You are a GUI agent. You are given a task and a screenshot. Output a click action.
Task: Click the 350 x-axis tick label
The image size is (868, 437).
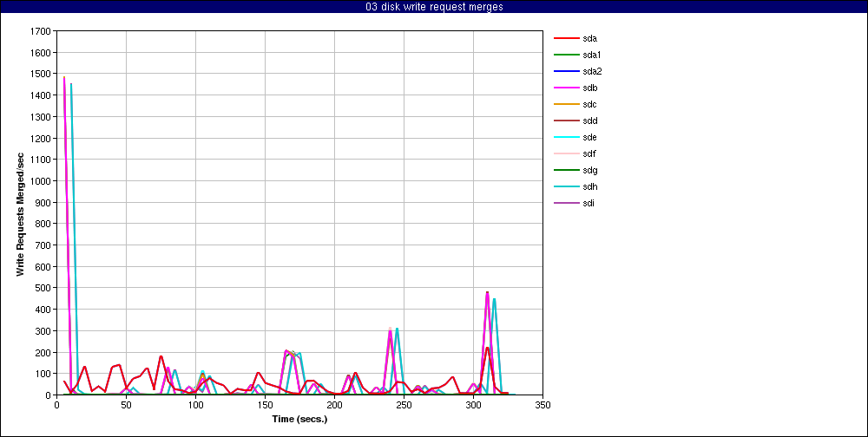pos(543,405)
